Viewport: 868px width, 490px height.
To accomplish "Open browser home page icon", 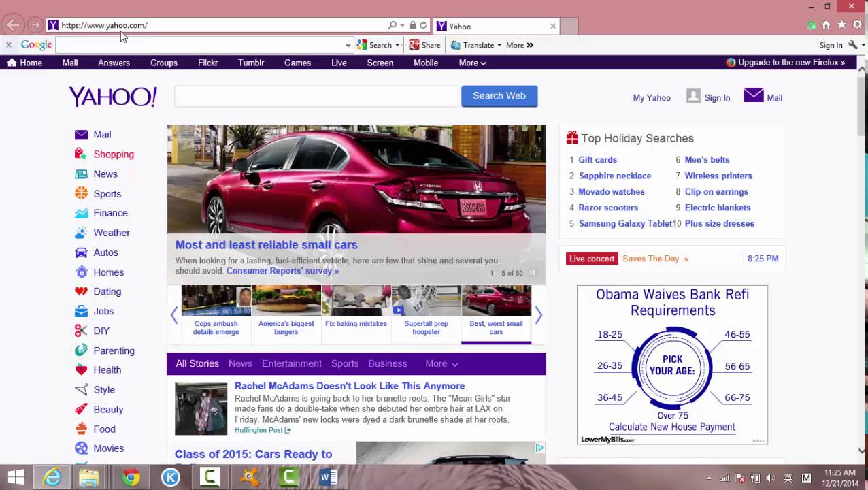I will click(826, 25).
